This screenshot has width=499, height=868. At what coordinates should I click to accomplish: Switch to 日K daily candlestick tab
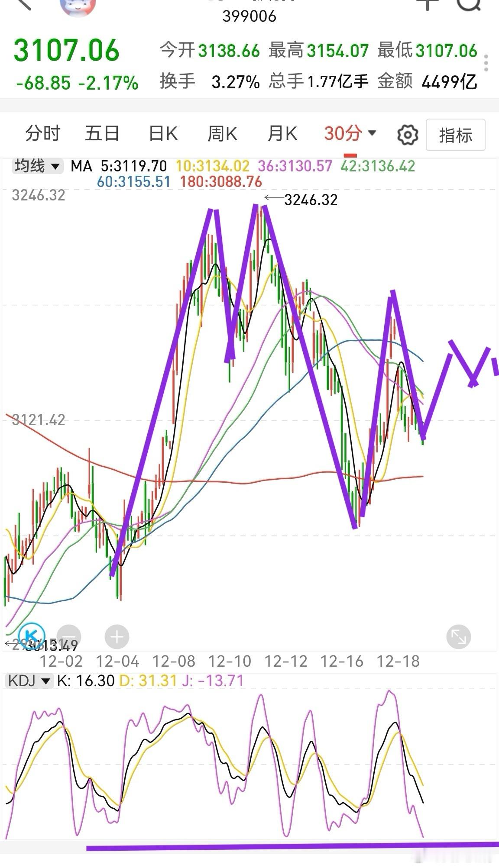tap(163, 133)
